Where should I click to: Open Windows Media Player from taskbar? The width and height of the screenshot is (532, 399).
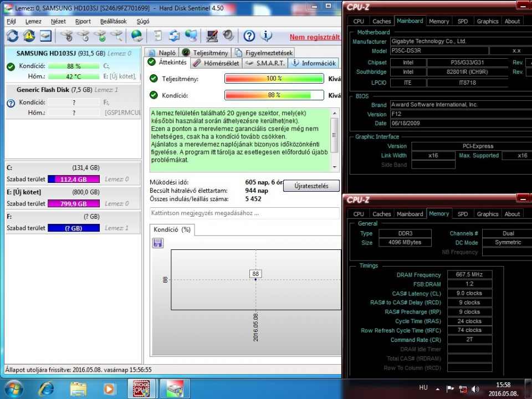109,389
